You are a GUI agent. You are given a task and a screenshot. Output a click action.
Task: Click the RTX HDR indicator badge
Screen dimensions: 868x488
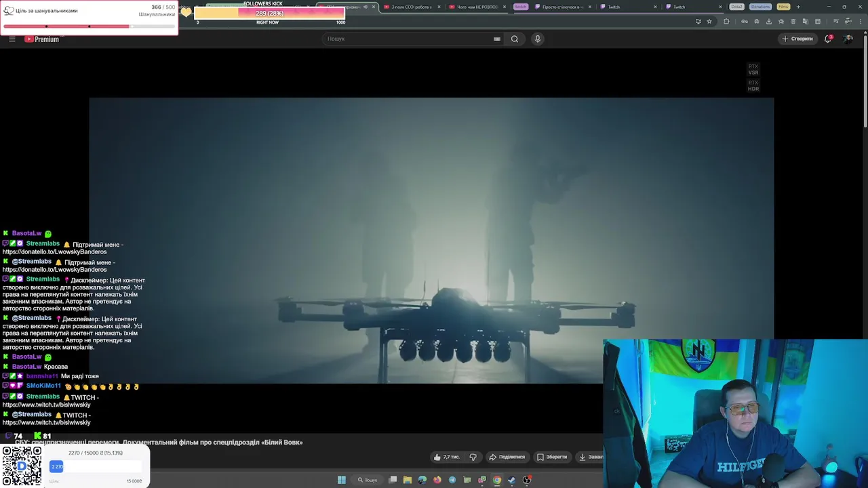[753, 85]
